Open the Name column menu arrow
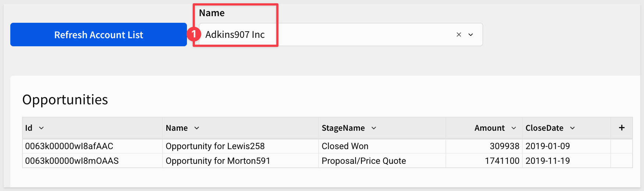Viewport: 644px width, 191px height. (x=197, y=128)
